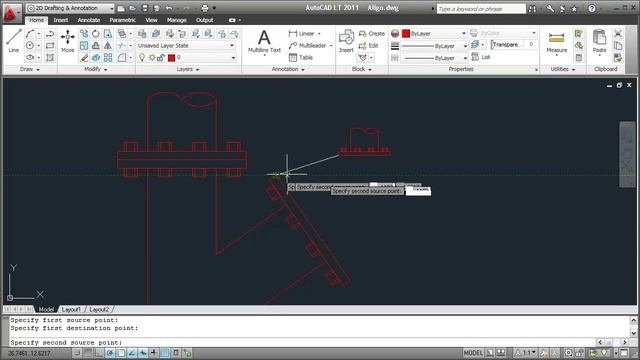
Task: Expand the Modify panel
Action: [x=96, y=69]
